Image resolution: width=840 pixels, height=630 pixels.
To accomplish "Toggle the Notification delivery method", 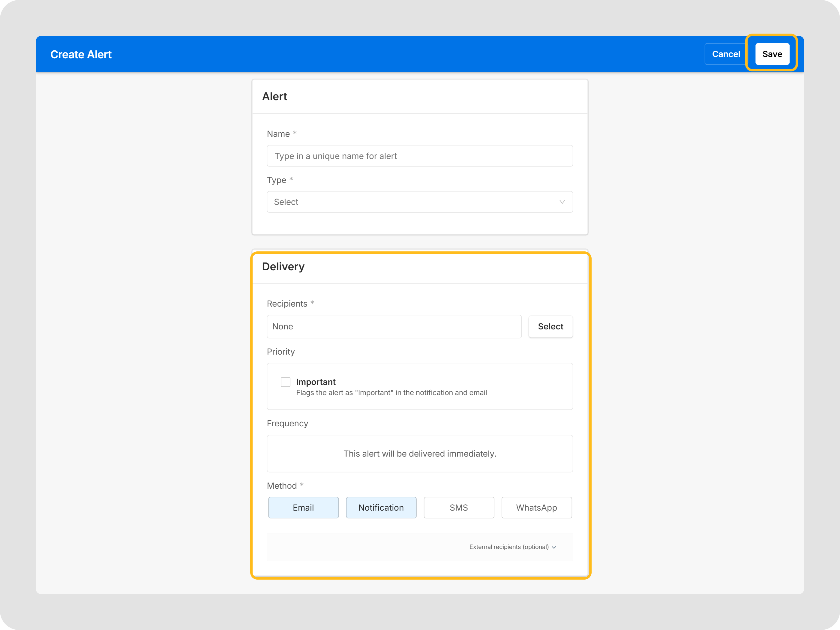I will pyautogui.click(x=381, y=507).
